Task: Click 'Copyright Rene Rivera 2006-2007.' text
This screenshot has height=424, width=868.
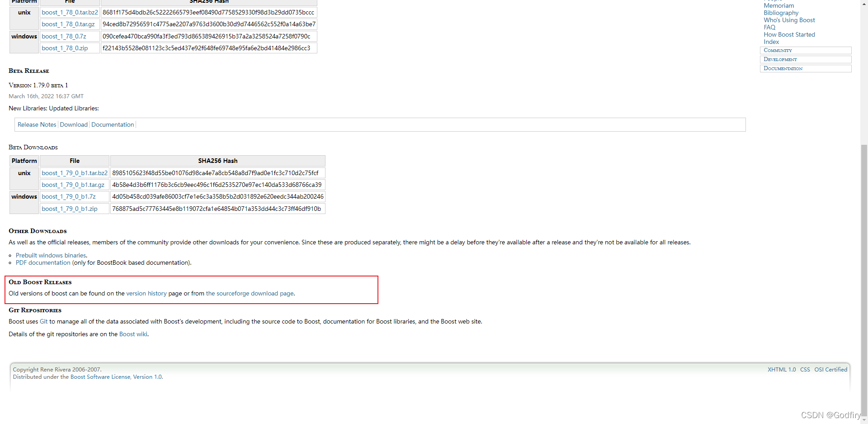Action: tap(57, 369)
